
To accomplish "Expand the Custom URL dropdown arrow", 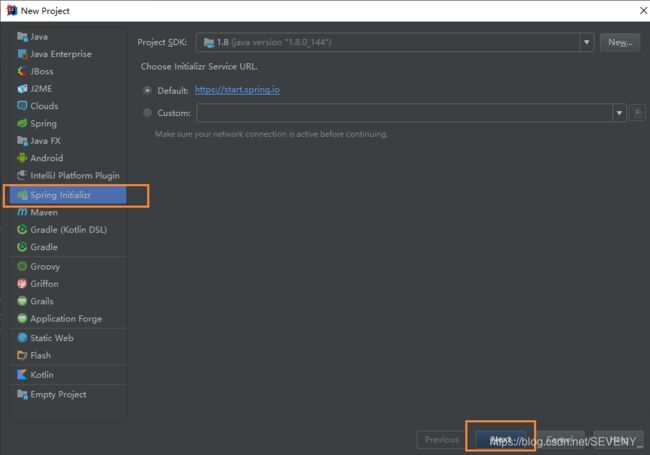I will coord(619,113).
